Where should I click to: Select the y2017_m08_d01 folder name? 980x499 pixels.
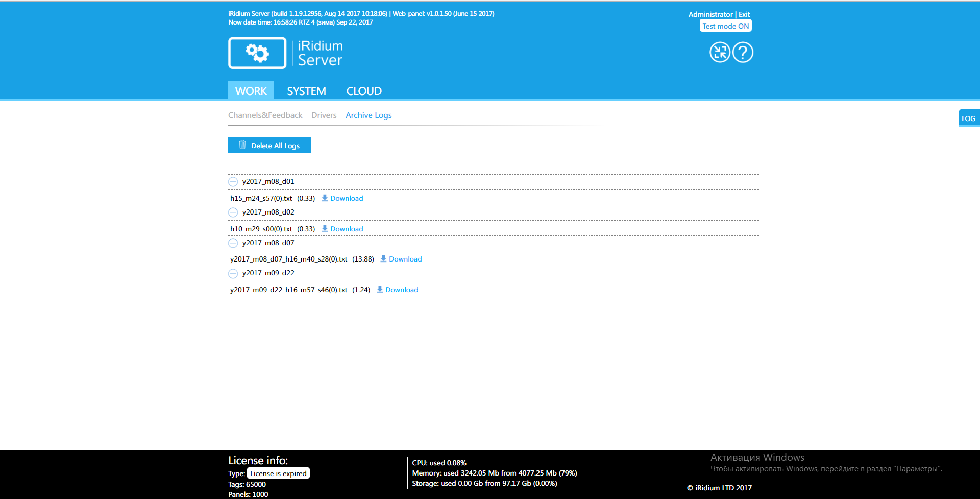268,181
